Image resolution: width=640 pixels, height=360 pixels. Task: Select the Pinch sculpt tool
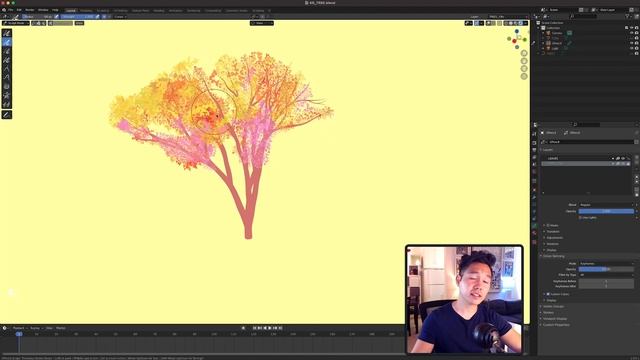7,95
